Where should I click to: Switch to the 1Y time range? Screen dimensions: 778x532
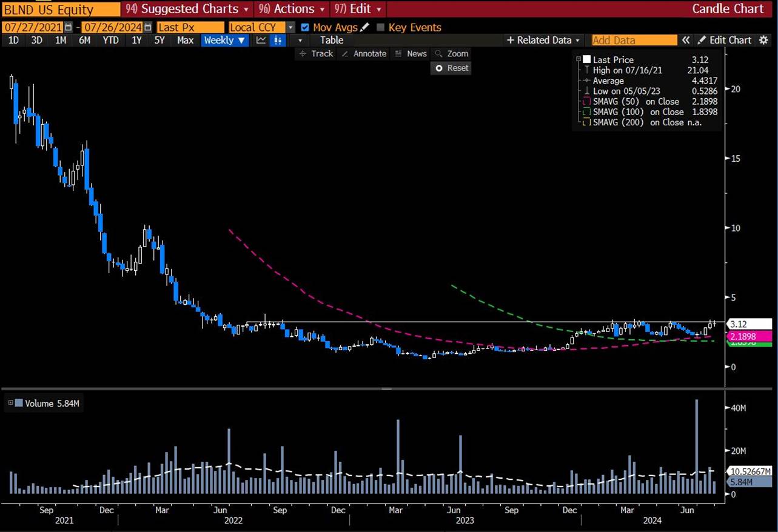pyautogui.click(x=136, y=40)
